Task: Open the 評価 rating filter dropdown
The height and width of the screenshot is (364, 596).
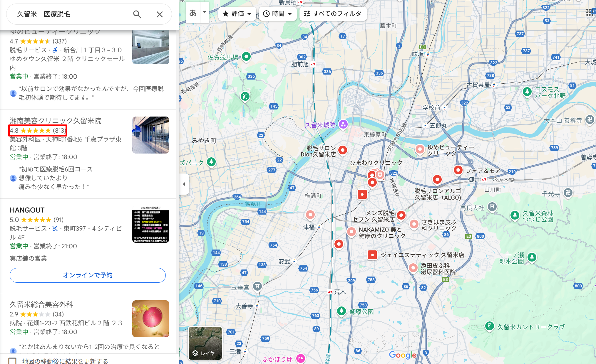Action: (x=237, y=14)
